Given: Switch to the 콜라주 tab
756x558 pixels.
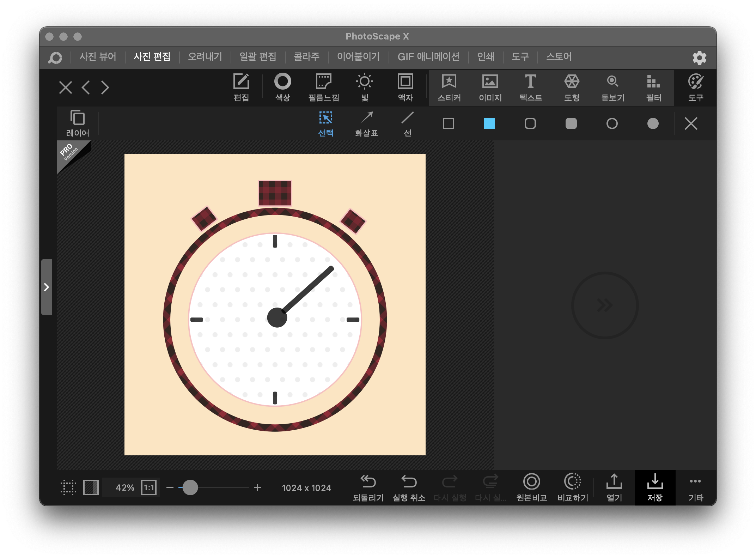Looking at the screenshot, I should (306, 57).
